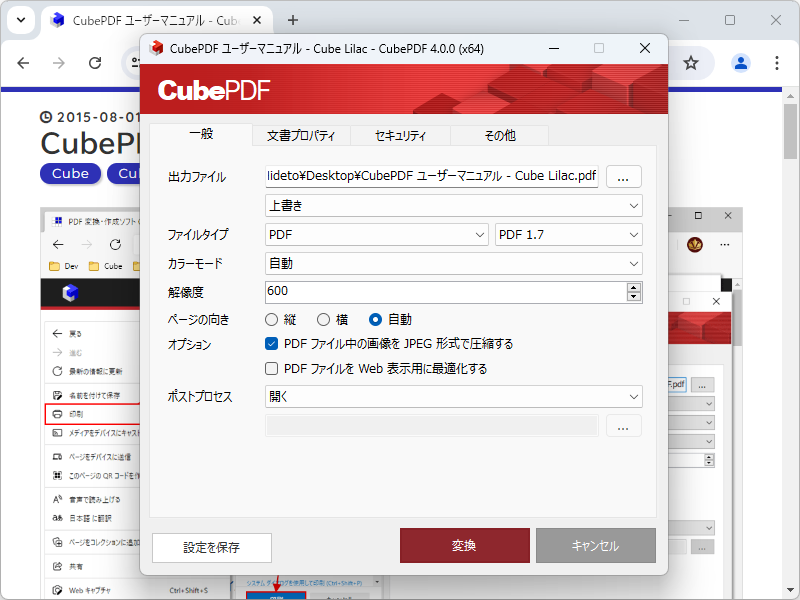Click the QR code creation icon

point(56,473)
